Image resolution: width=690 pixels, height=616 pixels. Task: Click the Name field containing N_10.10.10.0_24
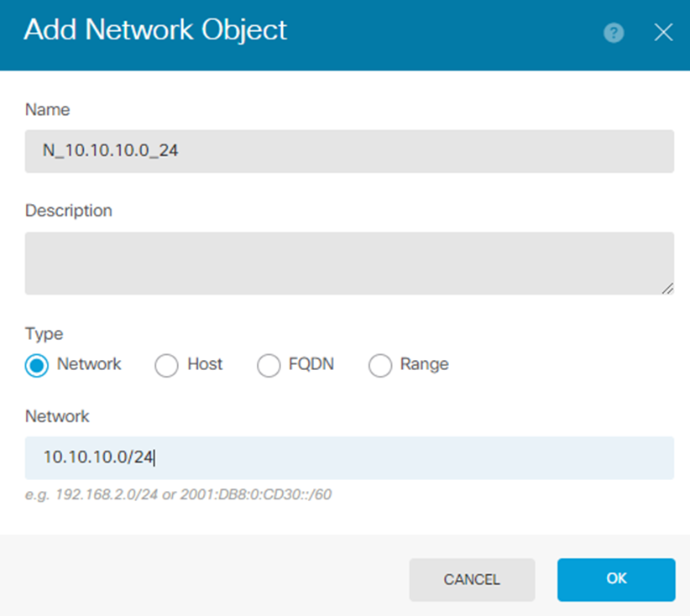click(349, 151)
